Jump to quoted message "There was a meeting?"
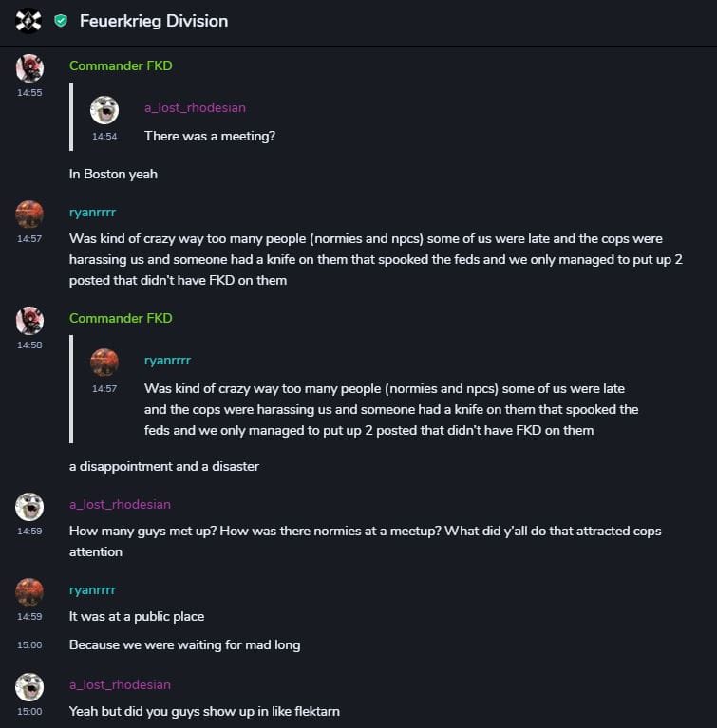Screen dimensions: 717x728 coord(209,136)
